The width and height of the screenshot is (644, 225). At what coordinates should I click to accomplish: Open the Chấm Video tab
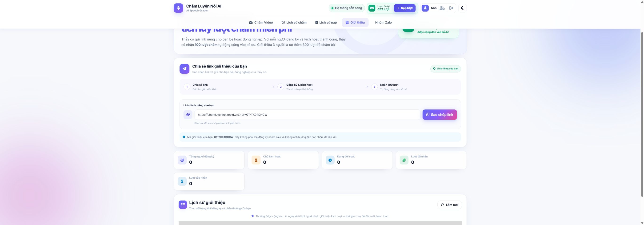(261, 23)
